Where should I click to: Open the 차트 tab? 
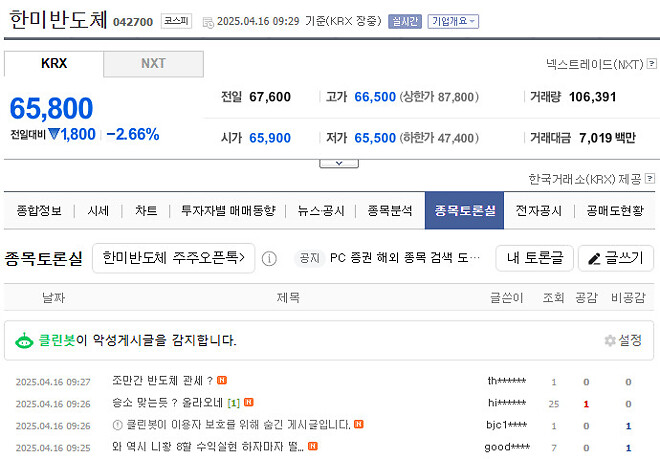pos(146,211)
